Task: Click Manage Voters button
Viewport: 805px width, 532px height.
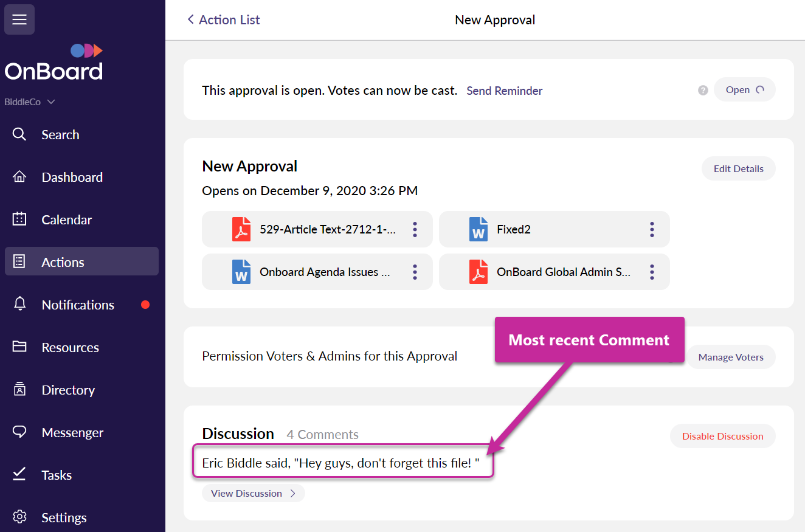Action: click(x=731, y=357)
